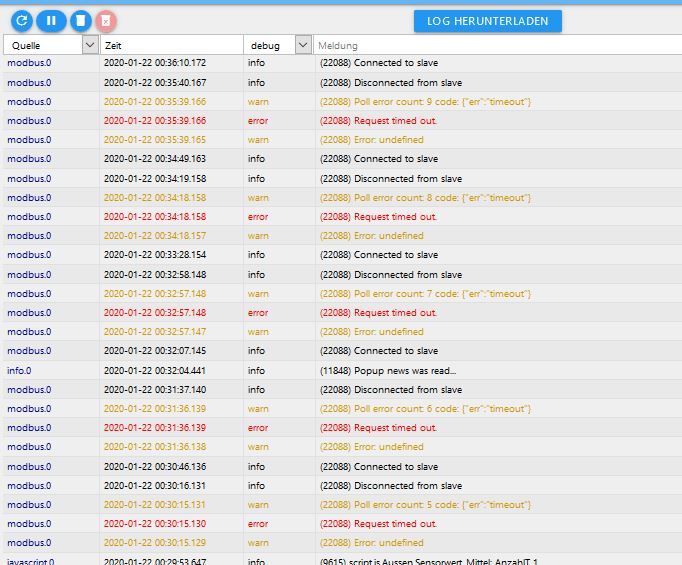Click javascript.0 source in the last row

pyautogui.click(x=30, y=562)
